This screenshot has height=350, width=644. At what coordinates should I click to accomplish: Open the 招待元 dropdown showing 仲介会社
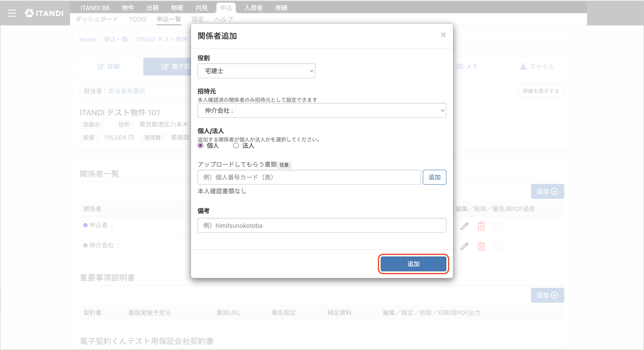(322, 110)
